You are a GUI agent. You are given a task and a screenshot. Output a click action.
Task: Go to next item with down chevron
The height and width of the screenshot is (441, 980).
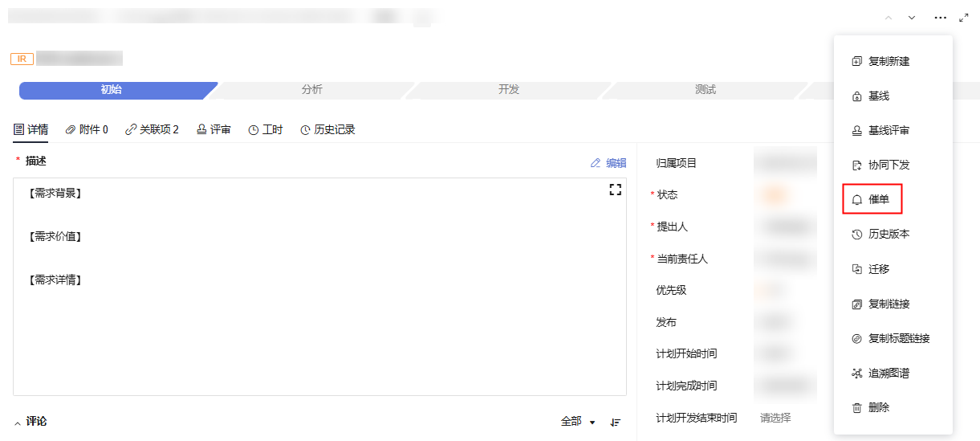(x=912, y=18)
